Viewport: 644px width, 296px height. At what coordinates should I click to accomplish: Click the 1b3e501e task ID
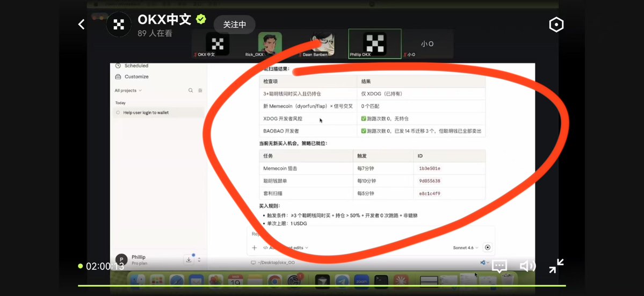430,168
